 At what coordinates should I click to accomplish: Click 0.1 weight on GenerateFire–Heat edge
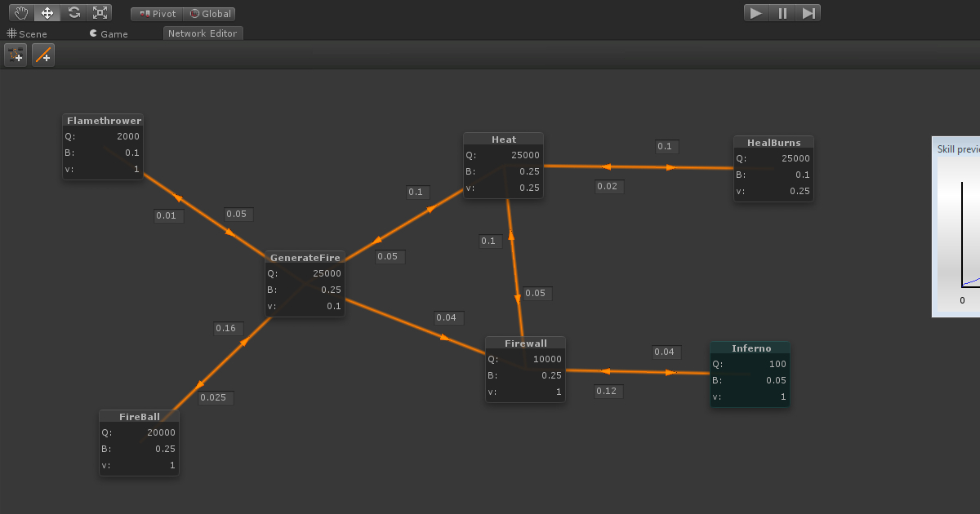pos(418,193)
